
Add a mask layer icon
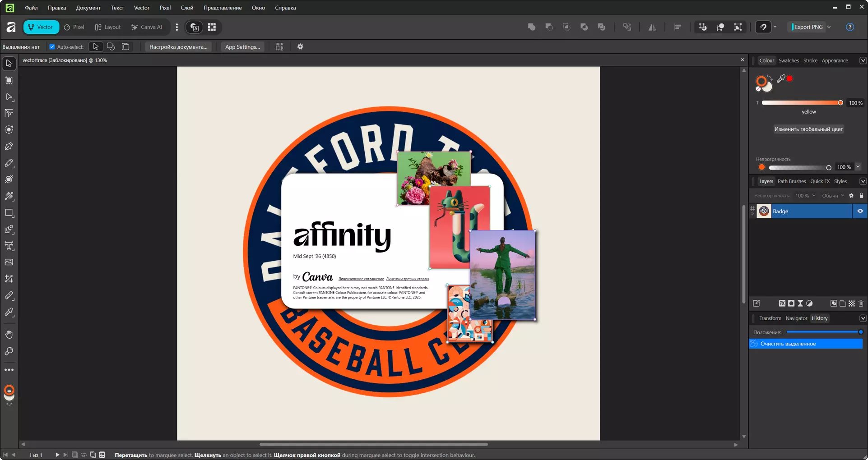[791, 304]
